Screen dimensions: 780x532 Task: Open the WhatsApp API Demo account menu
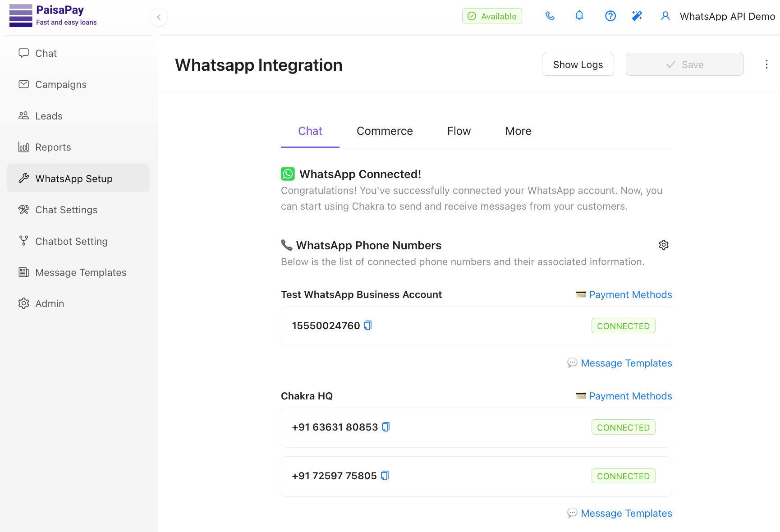[x=727, y=16]
